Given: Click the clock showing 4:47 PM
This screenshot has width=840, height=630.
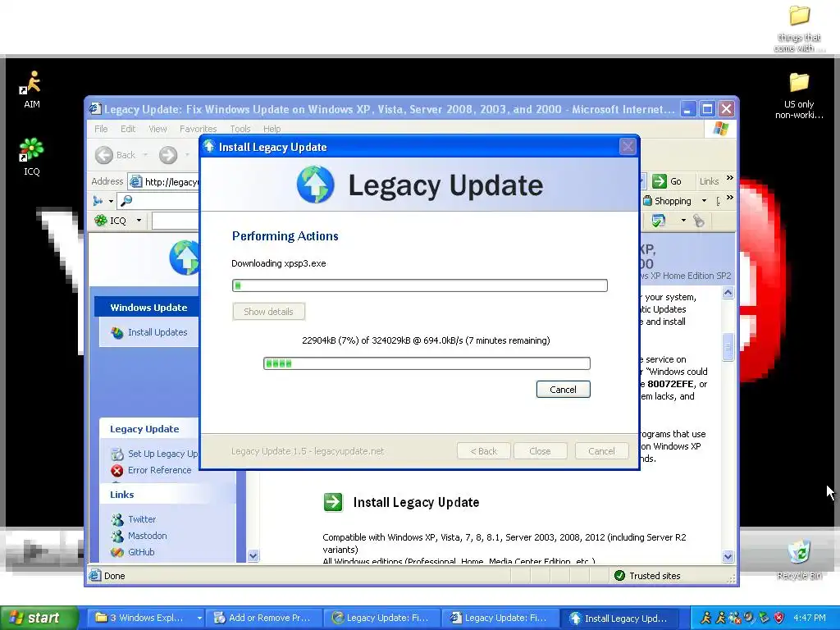Looking at the screenshot, I should pos(809,619).
